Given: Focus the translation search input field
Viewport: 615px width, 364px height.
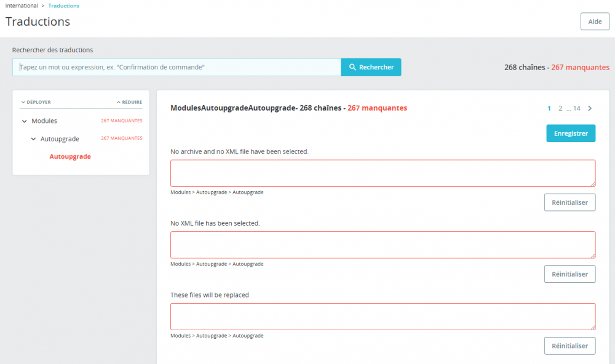Looking at the screenshot, I should click(177, 67).
